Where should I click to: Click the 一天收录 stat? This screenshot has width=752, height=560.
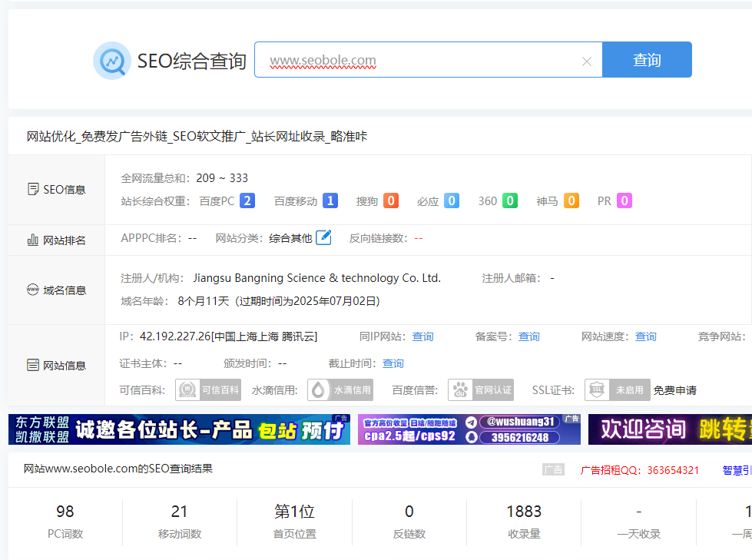point(639,521)
